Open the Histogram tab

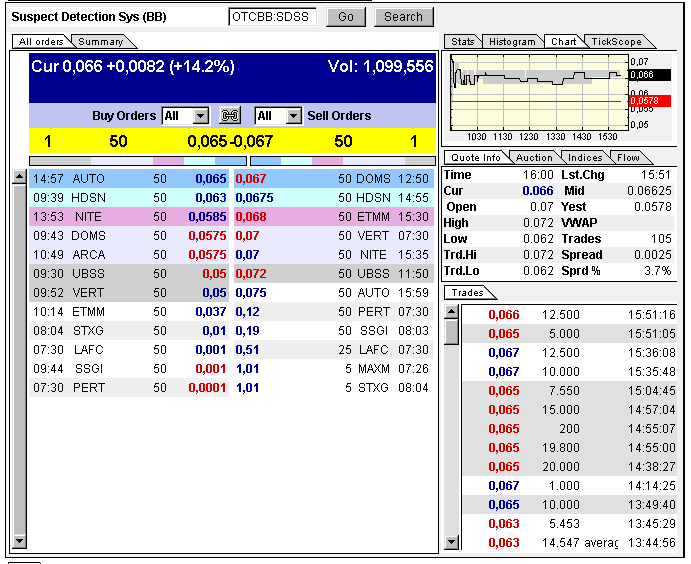(512, 42)
